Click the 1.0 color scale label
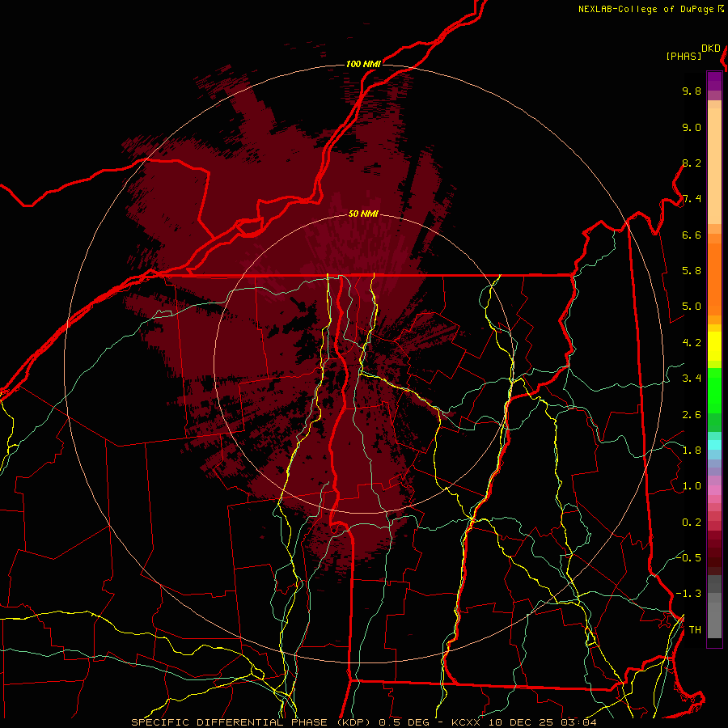This screenshot has height=728, width=728. point(692,486)
